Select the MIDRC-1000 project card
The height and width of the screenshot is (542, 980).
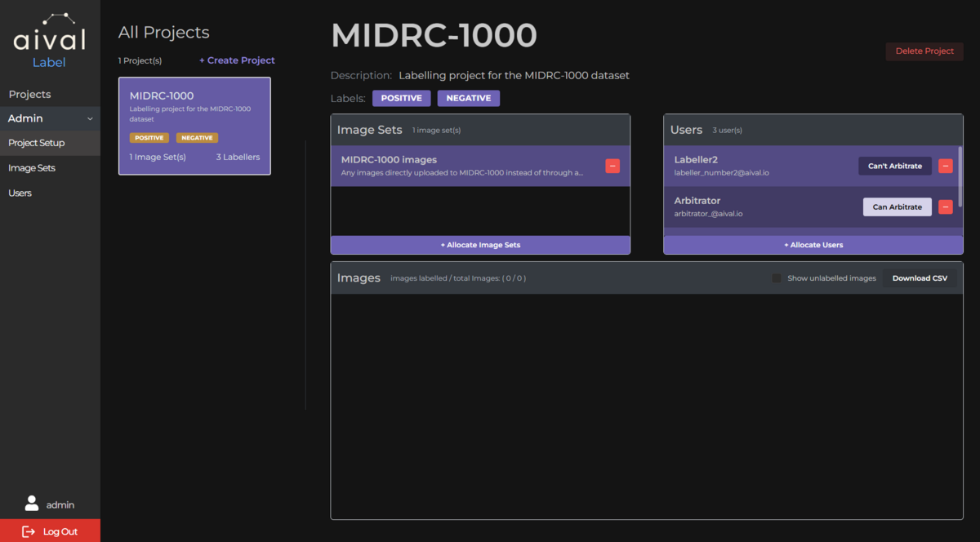[x=194, y=126]
